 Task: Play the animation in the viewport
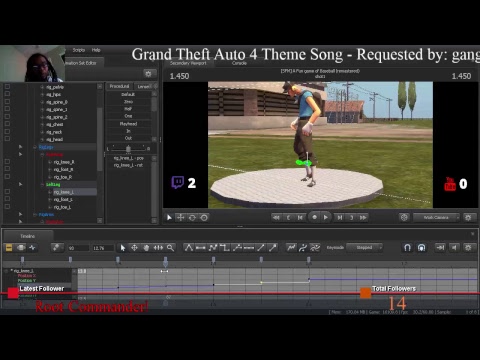[x=326, y=217]
